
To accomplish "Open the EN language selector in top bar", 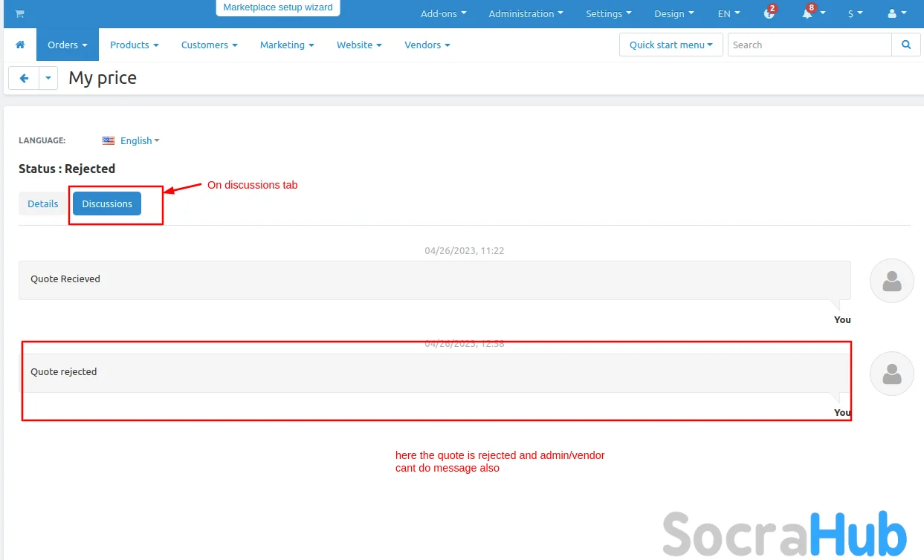I will click(728, 13).
